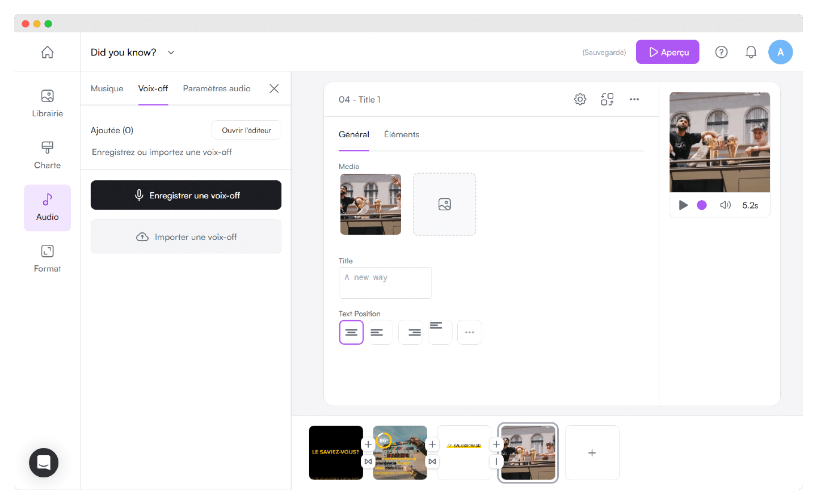Open the Paramètres audio tab
Image resolution: width=817 pixels, height=504 pixels.
tap(217, 88)
